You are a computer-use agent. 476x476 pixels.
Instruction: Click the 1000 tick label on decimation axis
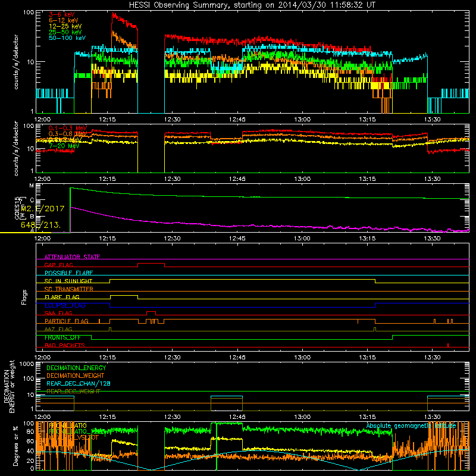point(27,364)
